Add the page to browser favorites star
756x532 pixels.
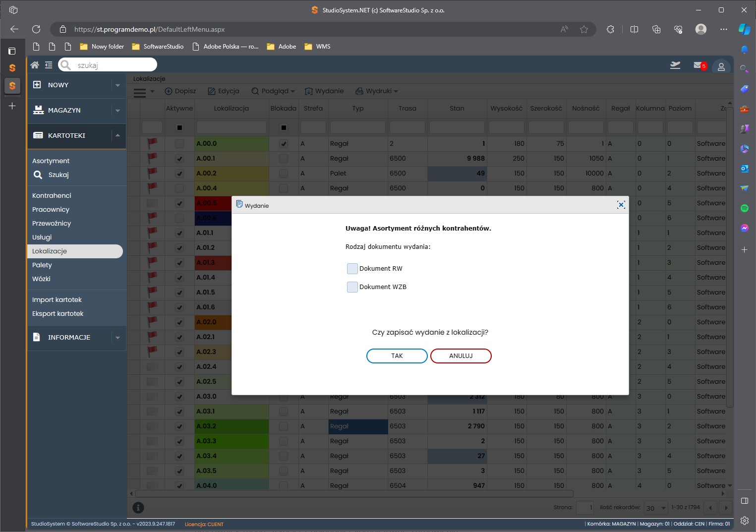(584, 29)
